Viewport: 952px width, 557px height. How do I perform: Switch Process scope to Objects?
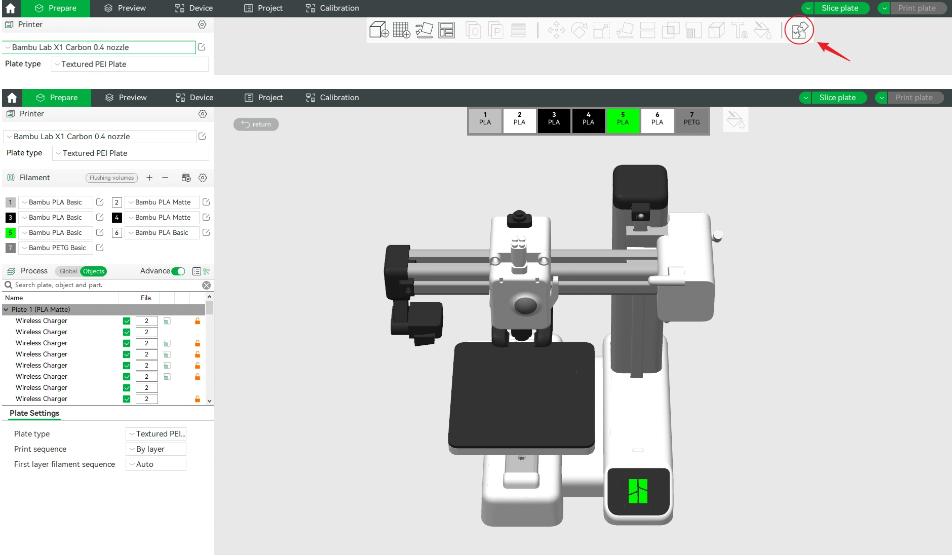94,271
